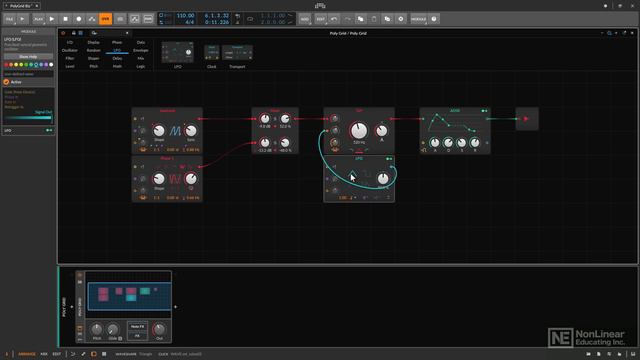Select the Filter module category
Screen dimensions: 640x360
[x=70, y=58]
